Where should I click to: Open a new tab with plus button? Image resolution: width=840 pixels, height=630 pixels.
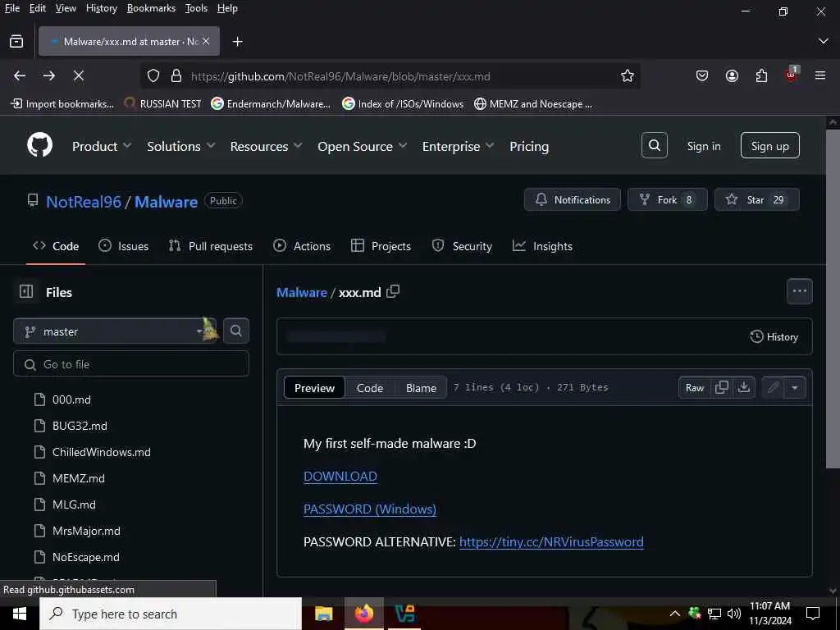[237, 41]
